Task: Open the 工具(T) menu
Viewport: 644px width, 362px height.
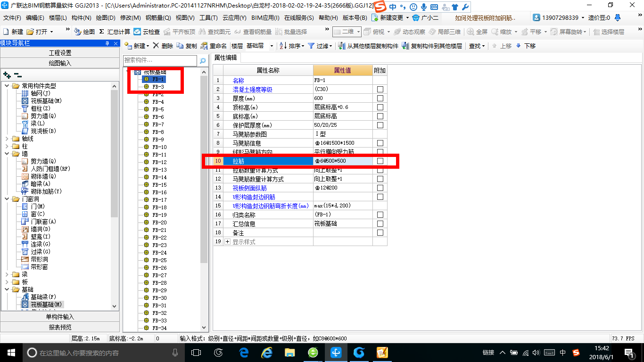Action: tap(208, 17)
